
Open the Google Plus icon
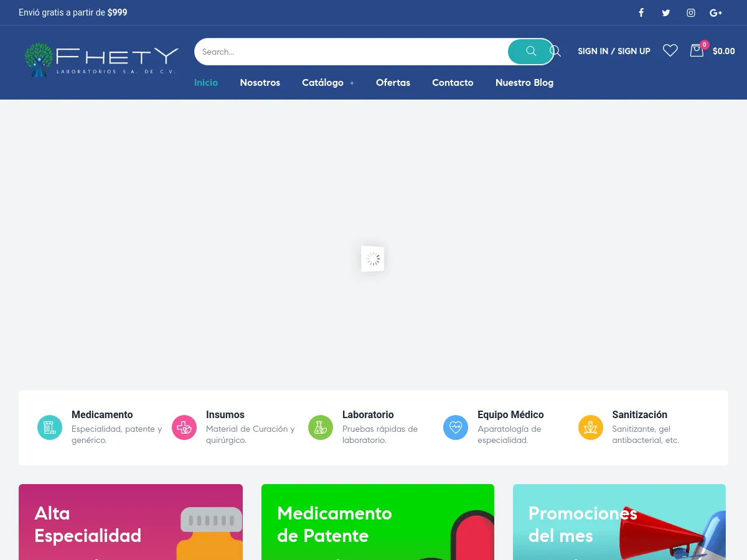tap(716, 12)
